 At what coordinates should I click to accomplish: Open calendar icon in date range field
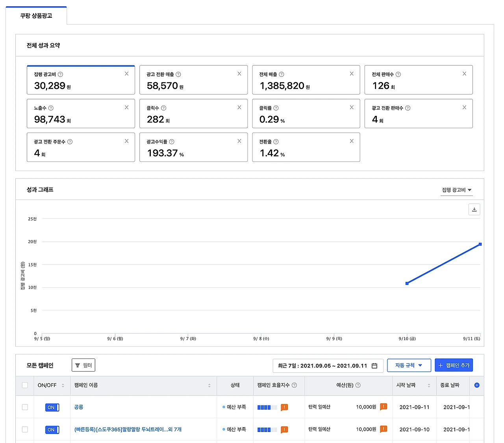pyautogui.click(x=374, y=366)
